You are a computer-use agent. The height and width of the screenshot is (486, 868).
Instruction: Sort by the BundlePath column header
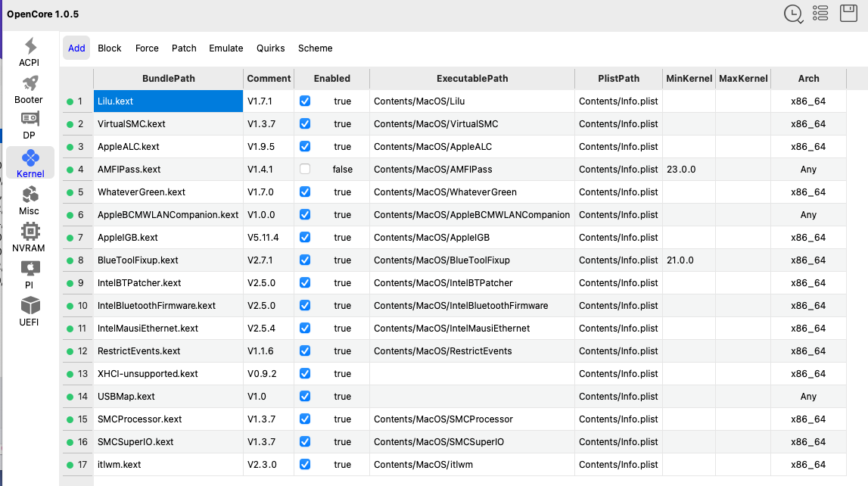point(168,78)
